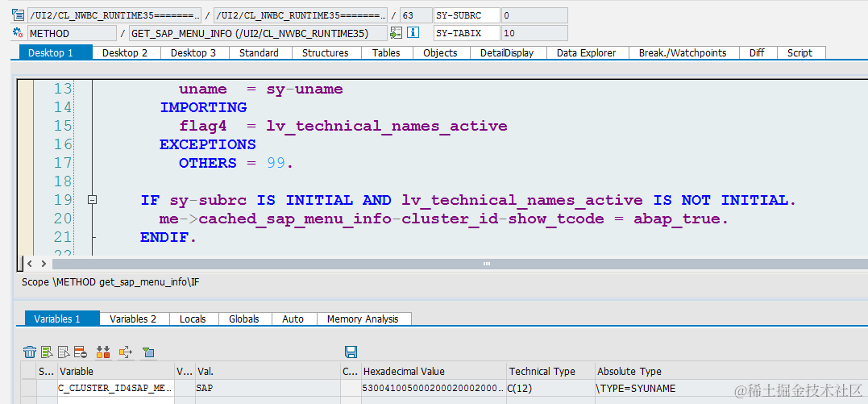Screen dimensions: 868x404
Task: Click the C(12) technical type cell
Action: [x=550, y=389]
